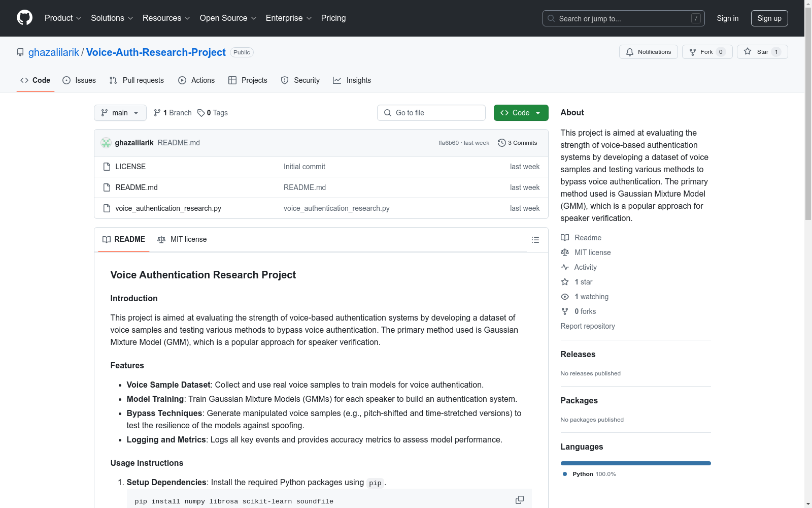Open latest commit message README.md
812x508 pixels.
point(179,143)
